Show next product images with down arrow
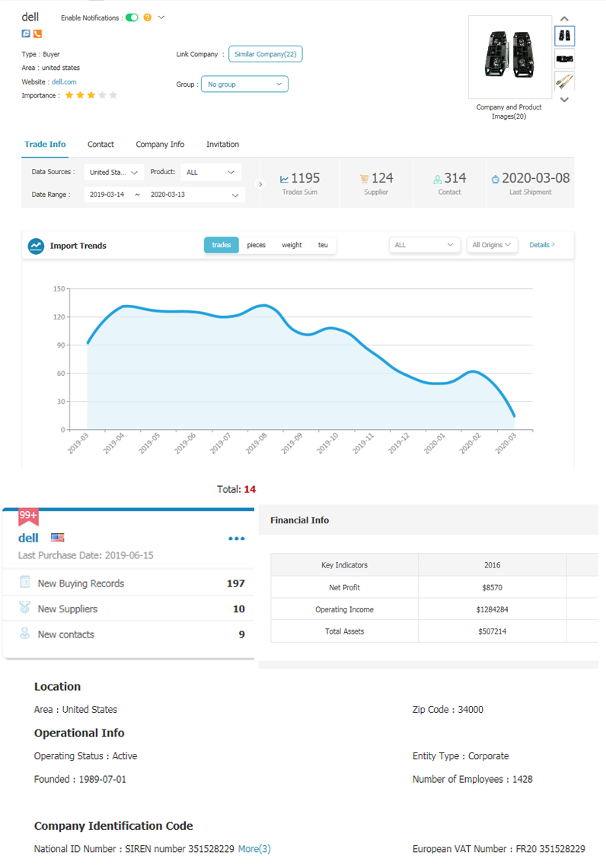The width and height of the screenshot is (606, 868). [x=564, y=100]
